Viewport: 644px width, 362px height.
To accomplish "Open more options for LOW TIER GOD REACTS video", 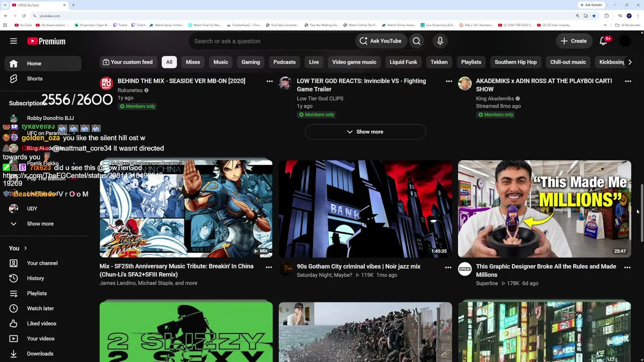I will click(x=449, y=81).
